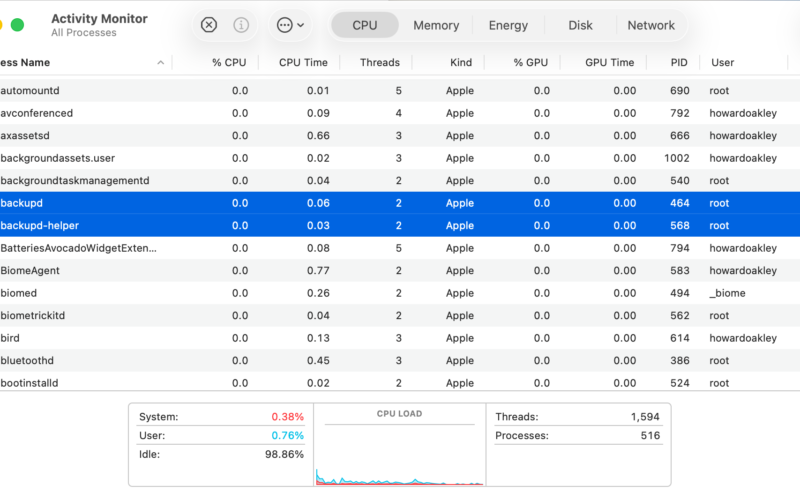
Task: Open the ellipsis More options dropdown
Action: coord(290,25)
